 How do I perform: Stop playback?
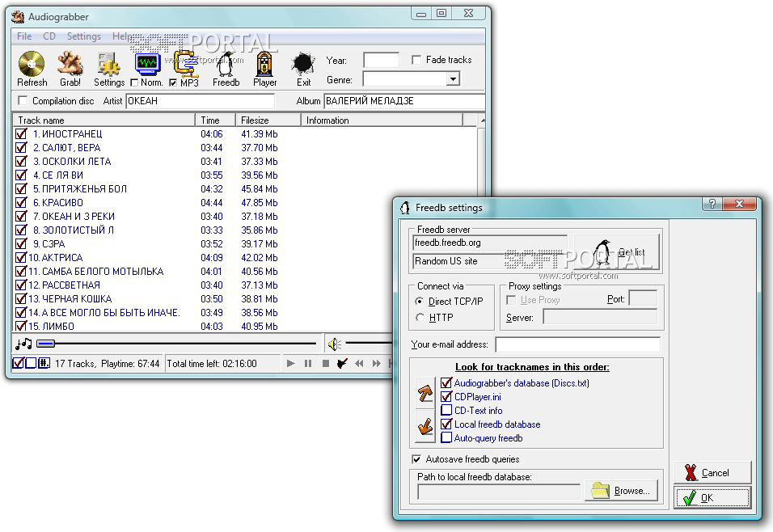[325, 363]
